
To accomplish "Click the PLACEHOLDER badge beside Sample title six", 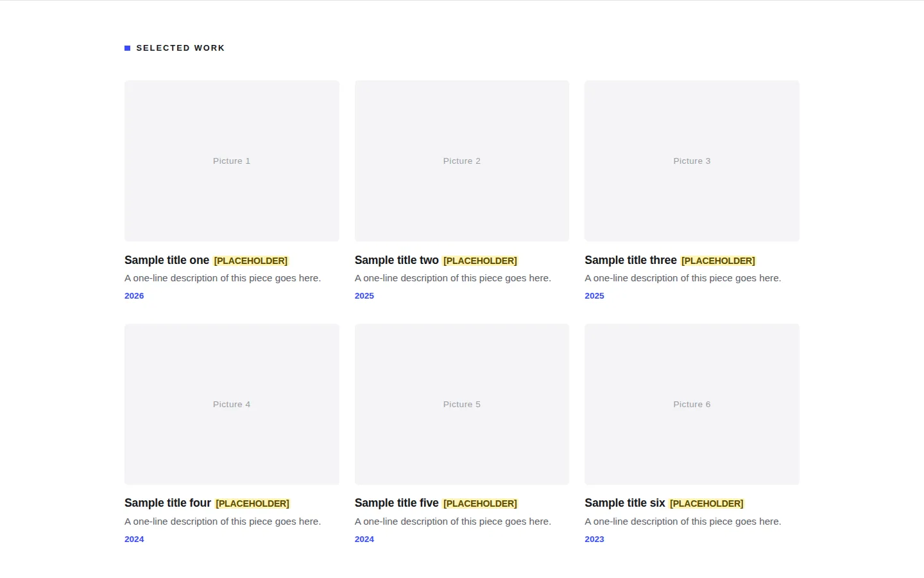I will point(706,504).
